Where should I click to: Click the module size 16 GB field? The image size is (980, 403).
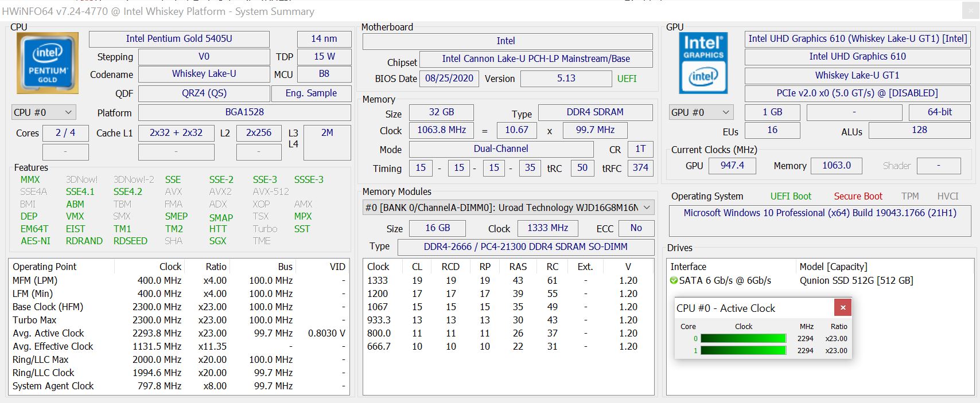437,228
